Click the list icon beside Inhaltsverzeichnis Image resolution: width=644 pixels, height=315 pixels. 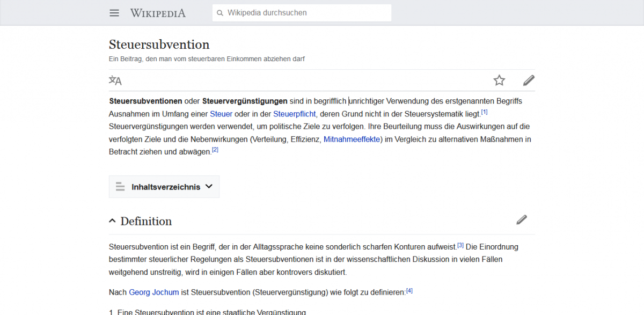120,187
